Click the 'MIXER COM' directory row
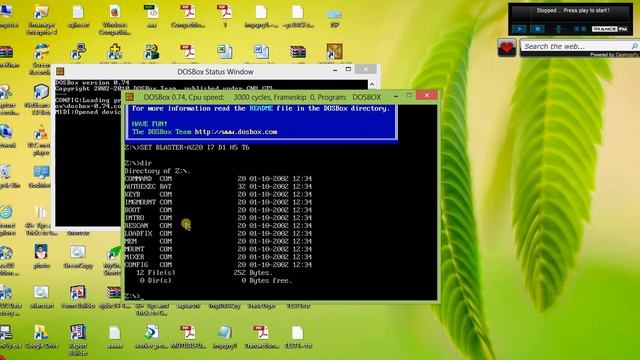The image size is (640, 360). tap(218, 257)
